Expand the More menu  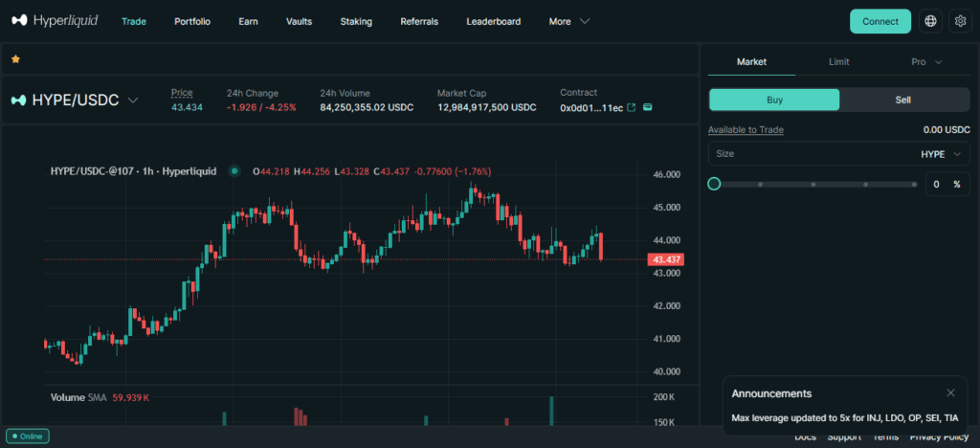point(569,21)
